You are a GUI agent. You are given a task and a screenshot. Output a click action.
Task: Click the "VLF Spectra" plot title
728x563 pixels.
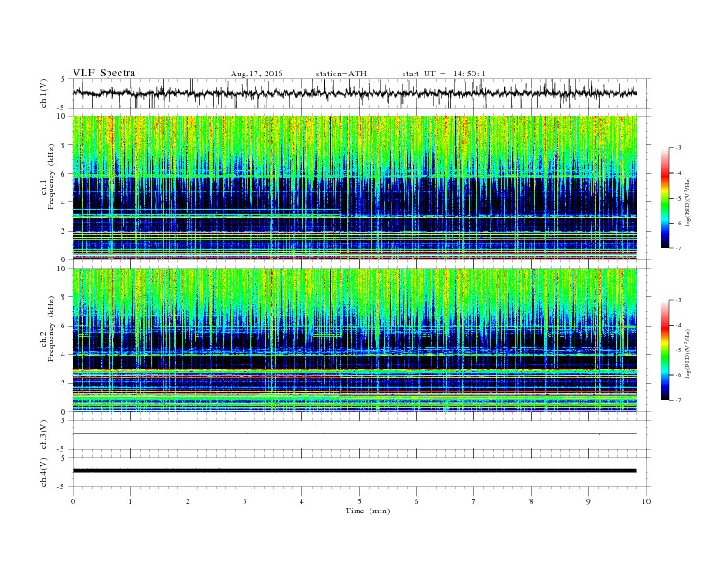(x=104, y=73)
